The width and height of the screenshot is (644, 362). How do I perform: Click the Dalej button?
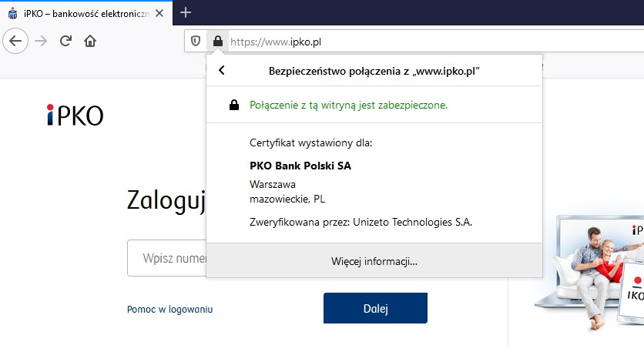point(375,308)
